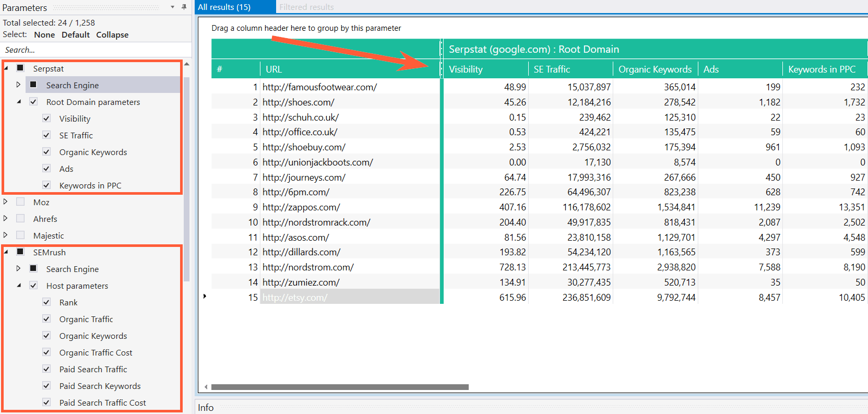The width and height of the screenshot is (868, 414).
Task: Sort by Ads column header
Action: [x=740, y=69]
